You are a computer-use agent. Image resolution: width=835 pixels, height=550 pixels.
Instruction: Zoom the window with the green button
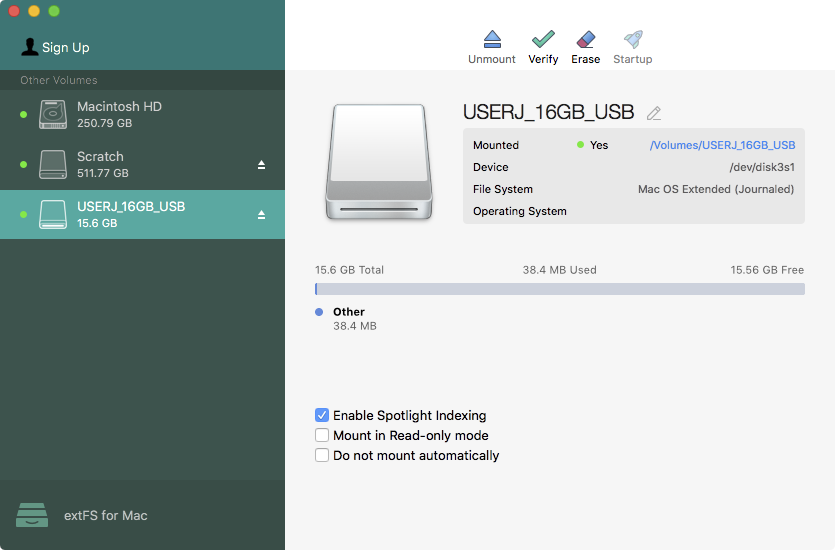pos(54,11)
